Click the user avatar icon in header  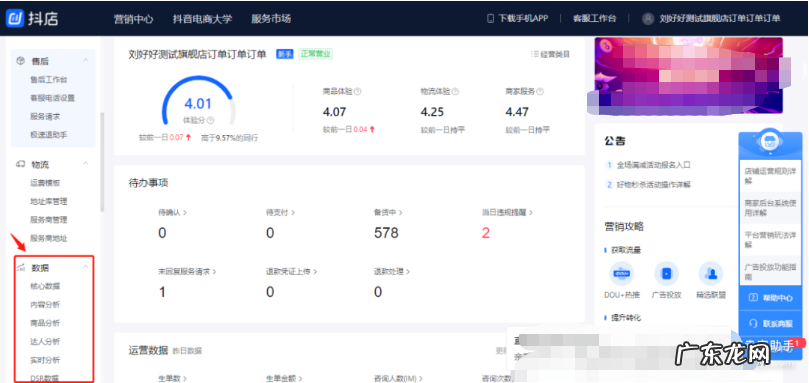coord(648,19)
